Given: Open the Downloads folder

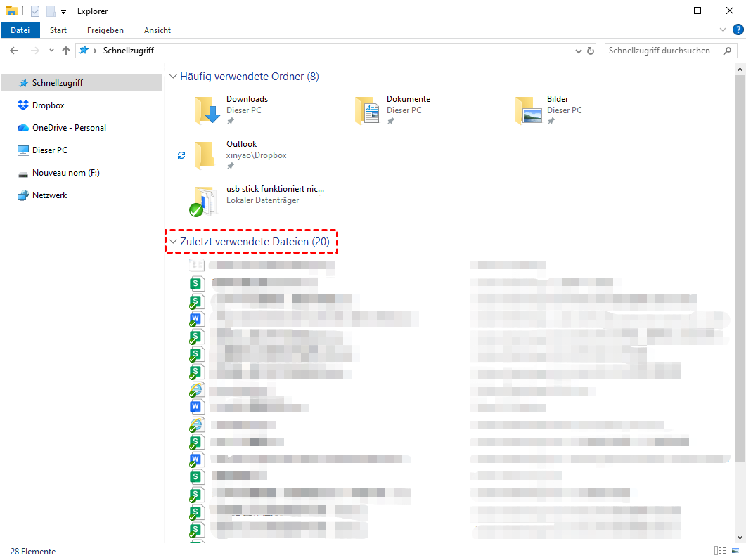Looking at the screenshot, I should point(207,110).
